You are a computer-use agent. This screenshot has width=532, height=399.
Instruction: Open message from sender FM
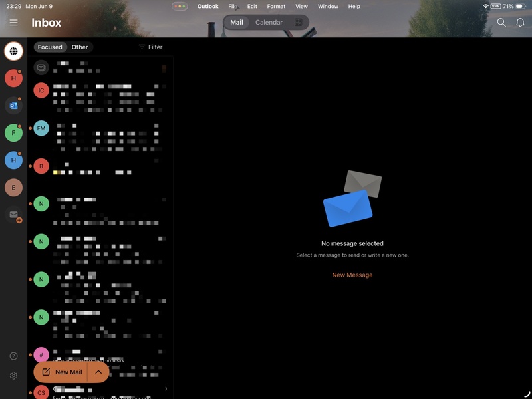point(100,137)
